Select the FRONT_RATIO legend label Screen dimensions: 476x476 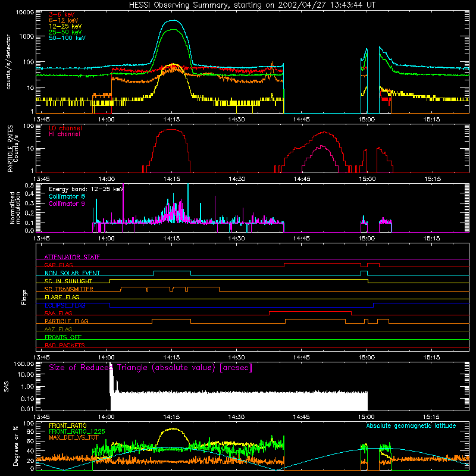pos(67,425)
